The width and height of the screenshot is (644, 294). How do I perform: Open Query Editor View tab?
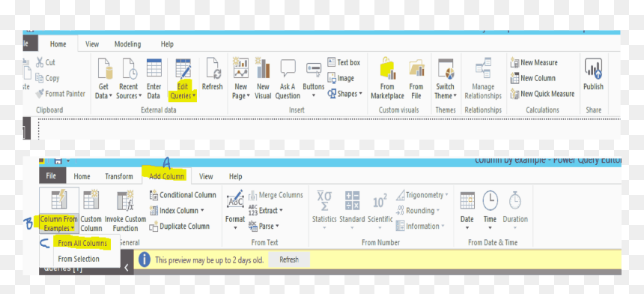click(x=206, y=176)
